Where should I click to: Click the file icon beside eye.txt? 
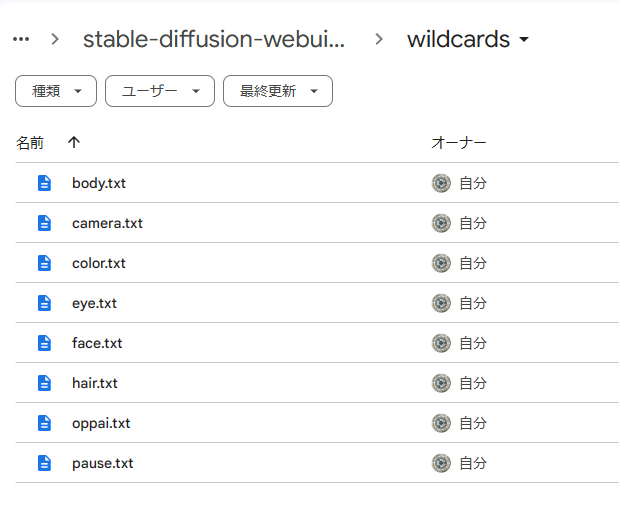coord(44,303)
